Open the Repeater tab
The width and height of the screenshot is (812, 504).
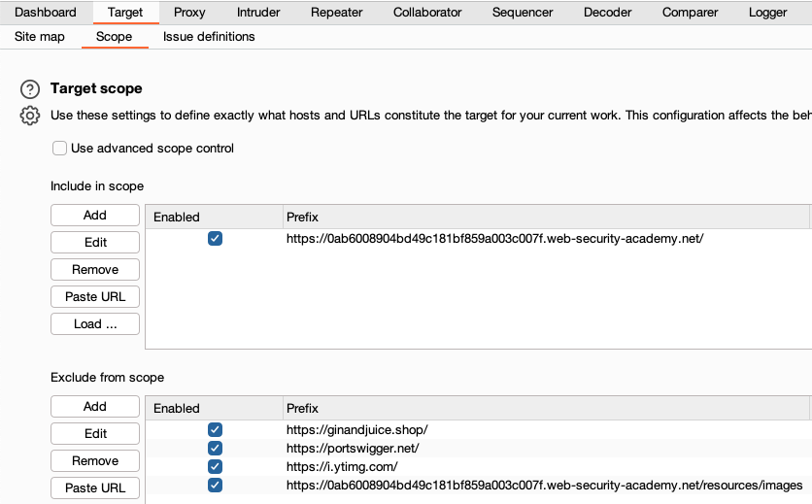click(x=336, y=13)
